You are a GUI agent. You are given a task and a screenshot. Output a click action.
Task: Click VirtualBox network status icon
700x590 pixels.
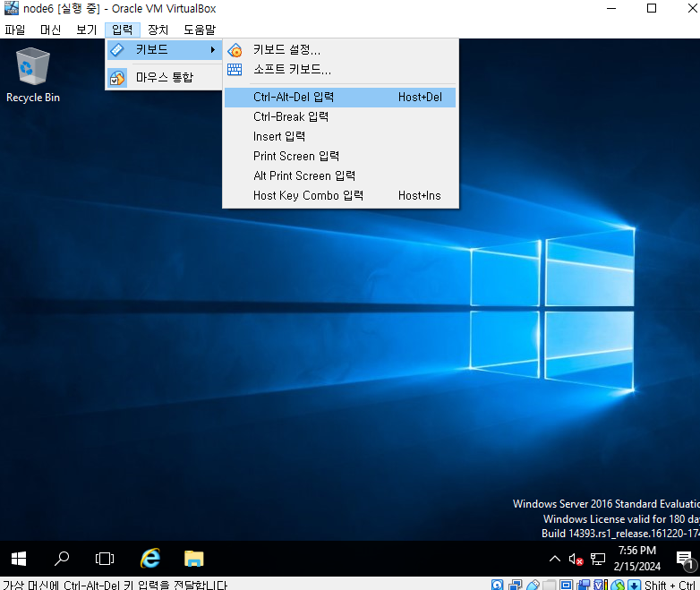(x=516, y=585)
